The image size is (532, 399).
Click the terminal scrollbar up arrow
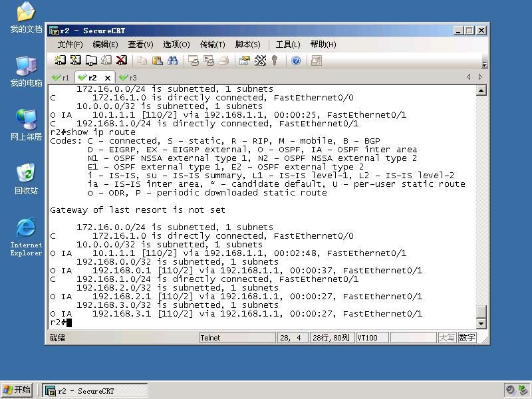(x=481, y=90)
